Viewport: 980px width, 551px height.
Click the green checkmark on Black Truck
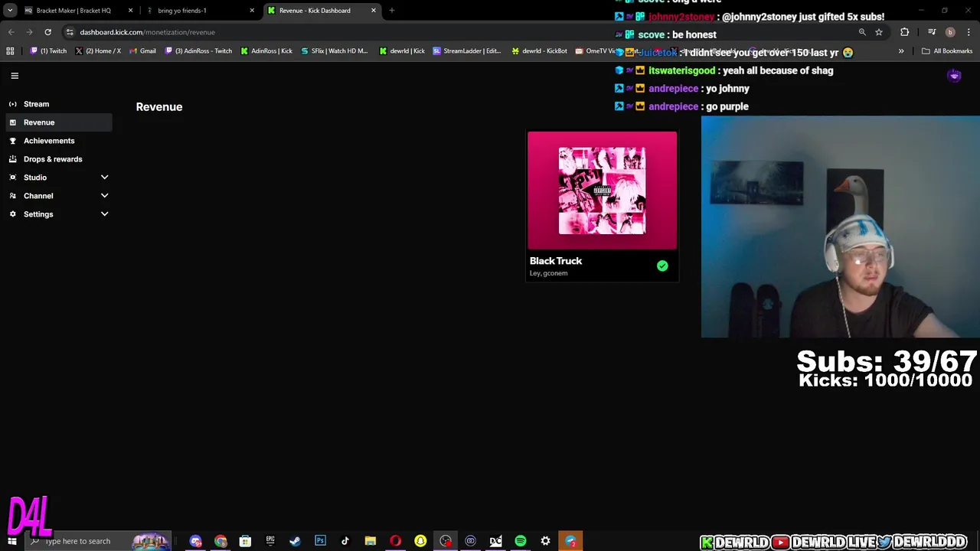point(662,266)
